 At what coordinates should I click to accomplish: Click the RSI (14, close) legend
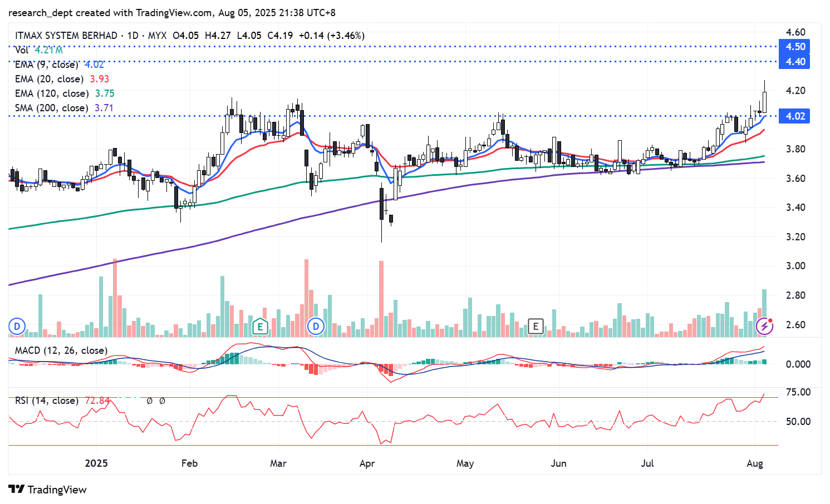tap(47, 401)
